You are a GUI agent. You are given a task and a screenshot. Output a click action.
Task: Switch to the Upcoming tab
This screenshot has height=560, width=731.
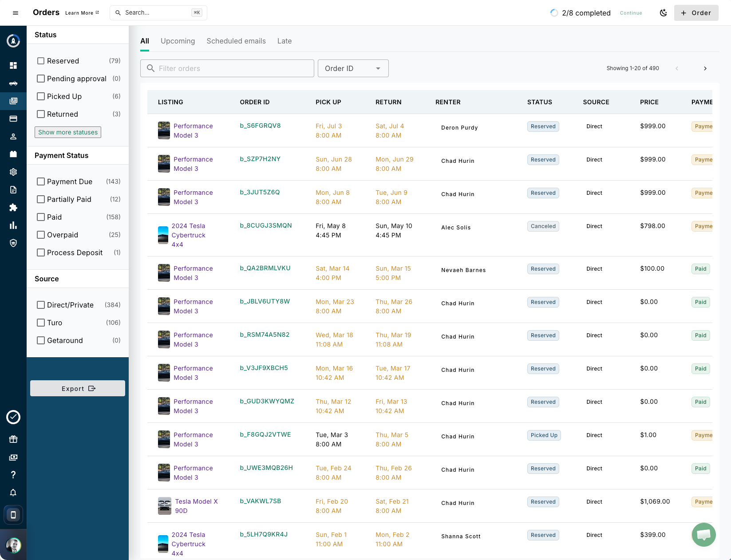point(178,41)
